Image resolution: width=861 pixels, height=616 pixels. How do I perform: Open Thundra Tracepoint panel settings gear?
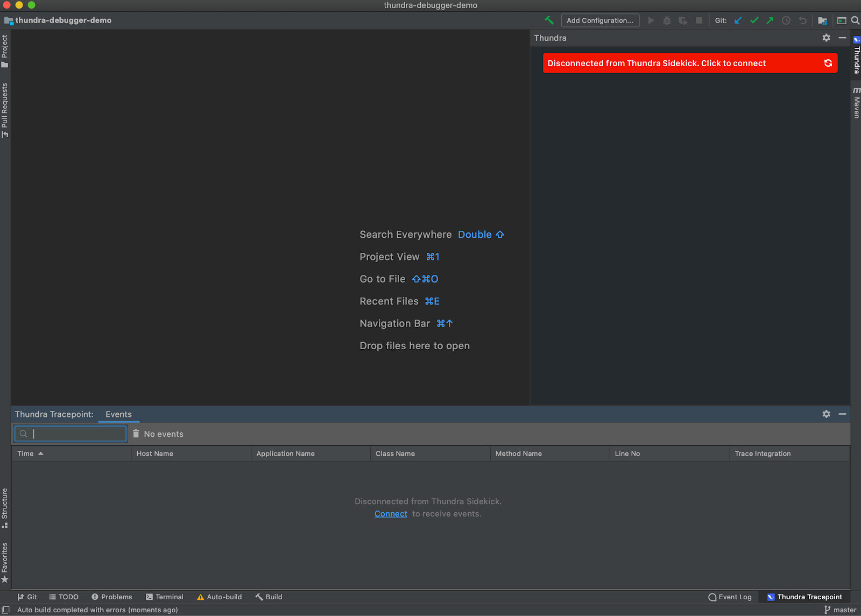827,414
